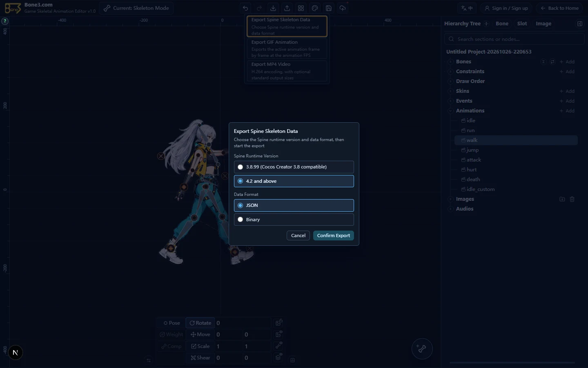Viewport: 588px width, 368px height.
Task: Choose Export MP4 Video menu entry
Action: (x=287, y=71)
